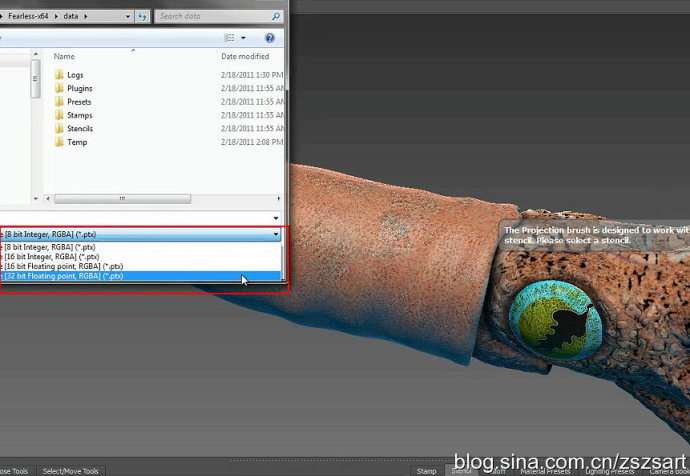Image resolution: width=690 pixels, height=476 pixels.
Task: Click the file list left scroll arrow
Action: click(x=48, y=199)
